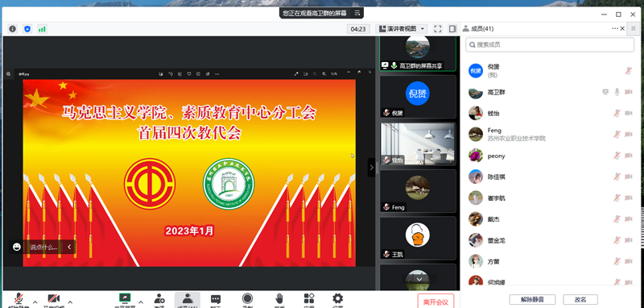Open the invite participants icon

[159, 298]
